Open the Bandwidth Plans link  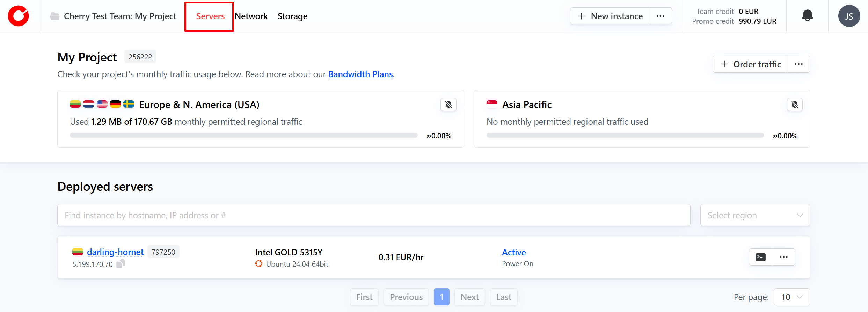(x=360, y=74)
